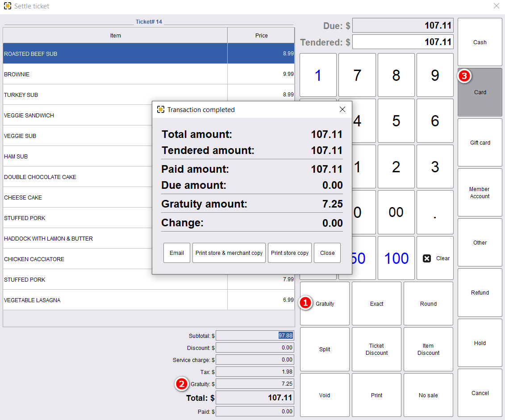Screen dimensions: 505x420
Task: Tap keypad digit 2
Action: [396, 166]
